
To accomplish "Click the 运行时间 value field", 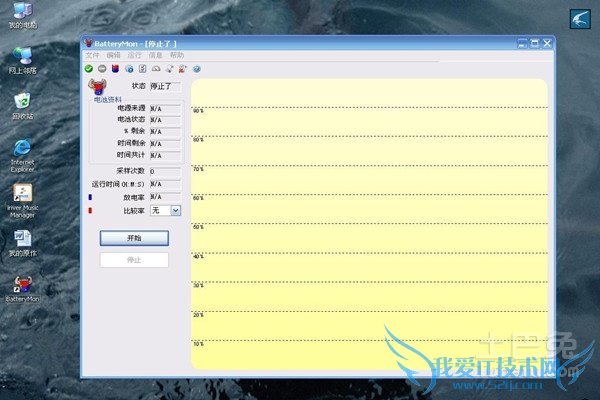I will point(165,184).
